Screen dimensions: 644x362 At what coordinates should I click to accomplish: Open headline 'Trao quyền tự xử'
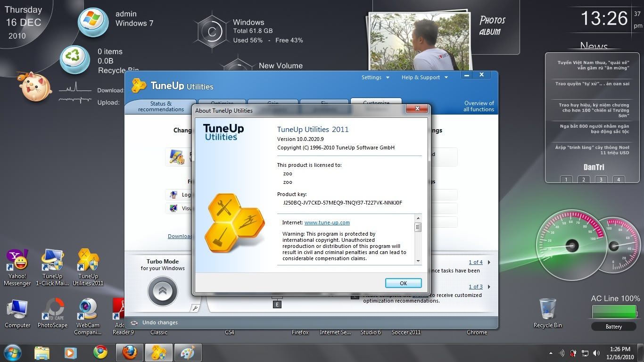592,84
